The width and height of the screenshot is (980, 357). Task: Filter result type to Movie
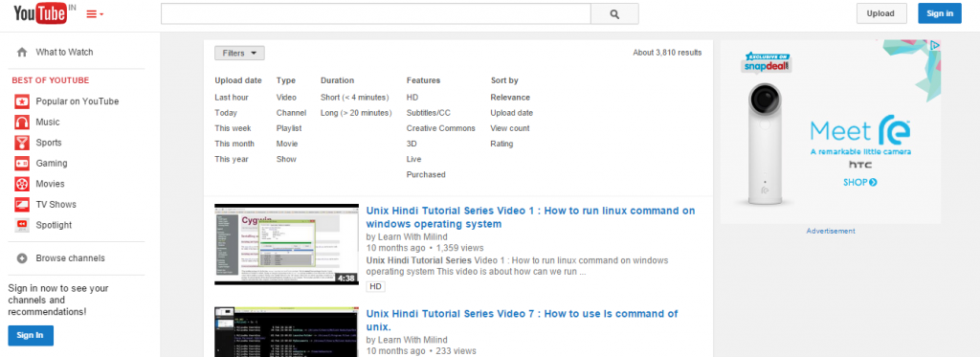click(287, 144)
